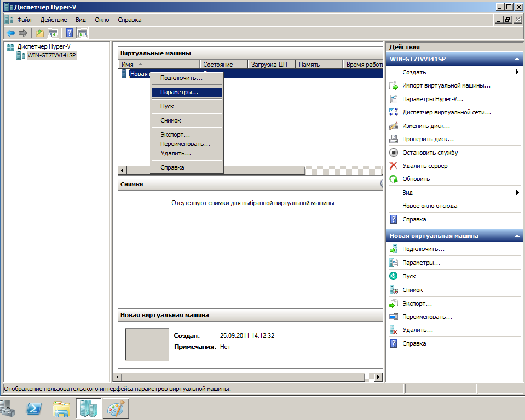This screenshot has height=420, width=525.
Task: Select WIN-GT7IVVI41SP server in the tree
Action: coord(51,55)
